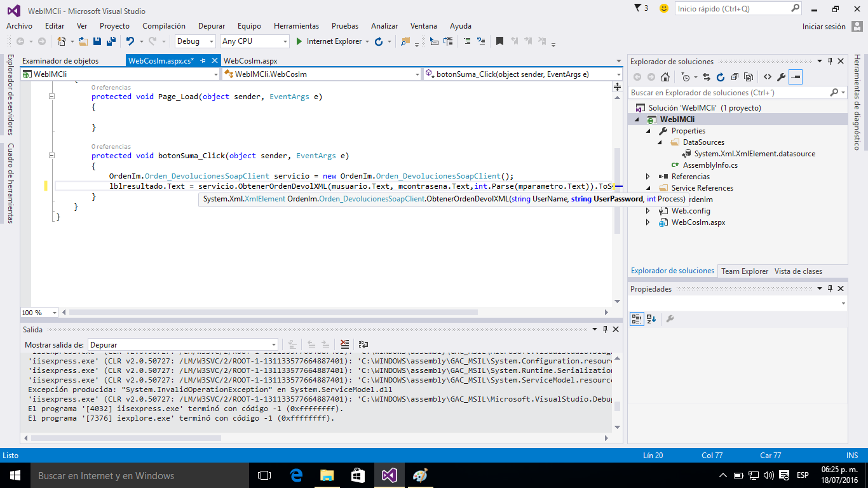The width and height of the screenshot is (868, 488).
Task: Switch to the WebCosIm.aspx tab
Action: 250,61
